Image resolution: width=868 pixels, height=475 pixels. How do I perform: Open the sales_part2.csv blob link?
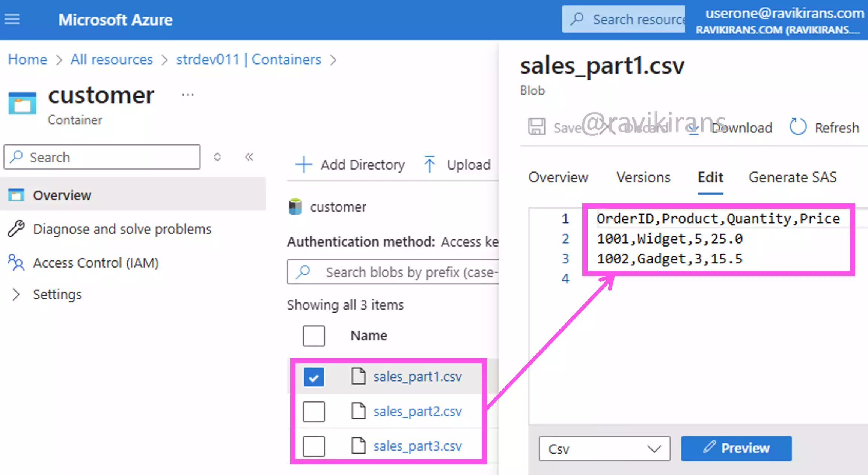pos(417,412)
